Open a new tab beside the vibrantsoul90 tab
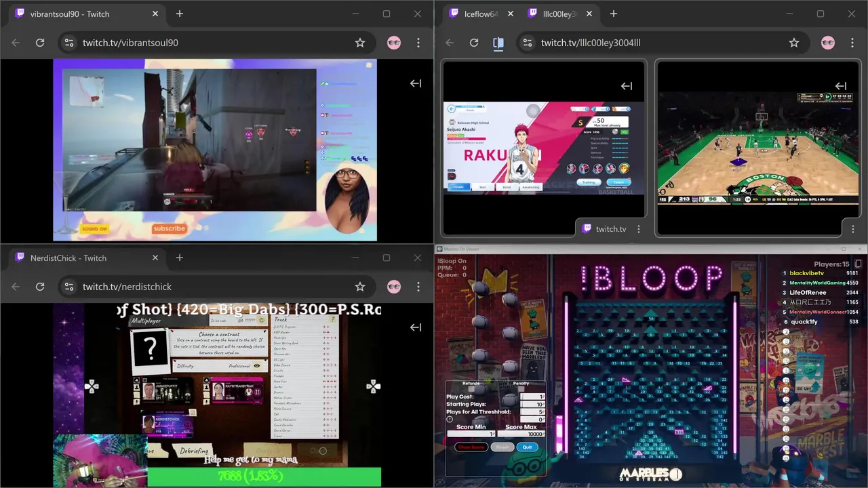The image size is (868, 488). click(180, 14)
